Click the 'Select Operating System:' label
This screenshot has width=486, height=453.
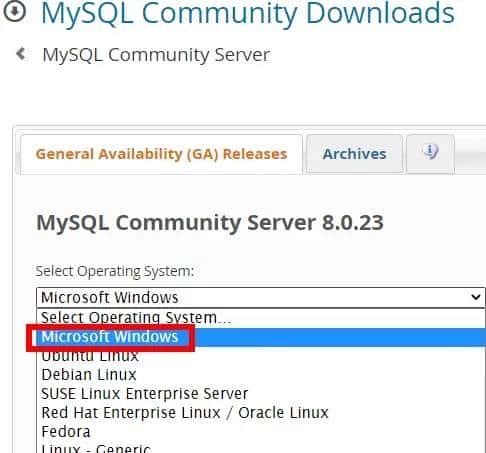click(x=115, y=271)
